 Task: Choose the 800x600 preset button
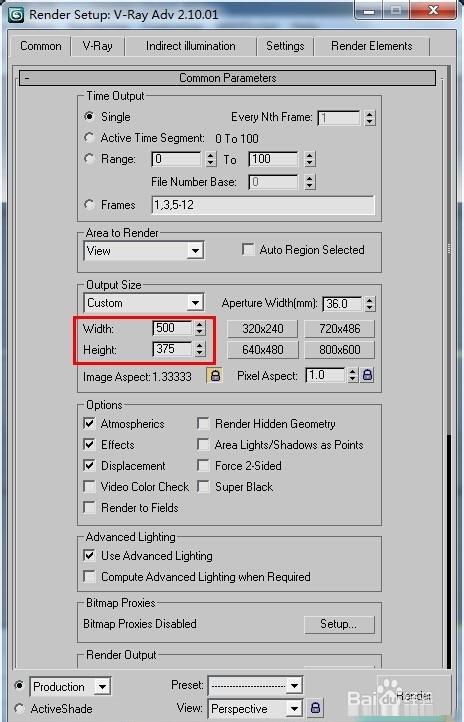(340, 349)
